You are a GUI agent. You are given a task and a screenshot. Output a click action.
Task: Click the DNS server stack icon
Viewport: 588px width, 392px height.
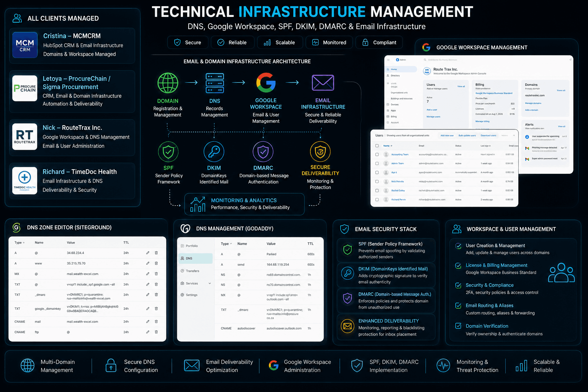click(215, 83)
